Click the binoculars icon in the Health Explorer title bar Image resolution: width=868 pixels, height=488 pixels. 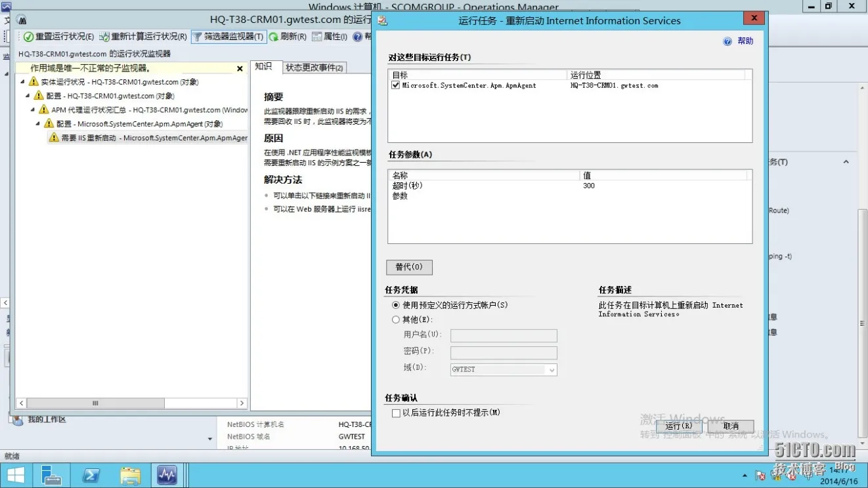tap(22, 20)
